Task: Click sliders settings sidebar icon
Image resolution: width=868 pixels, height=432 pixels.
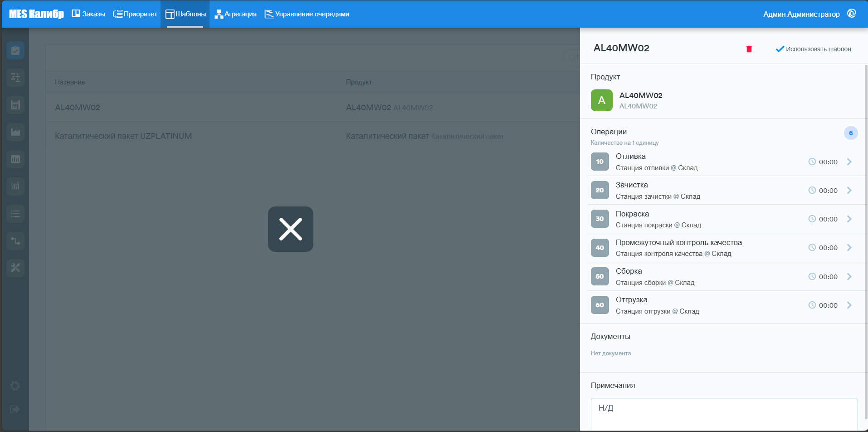Action: [15, 78]
